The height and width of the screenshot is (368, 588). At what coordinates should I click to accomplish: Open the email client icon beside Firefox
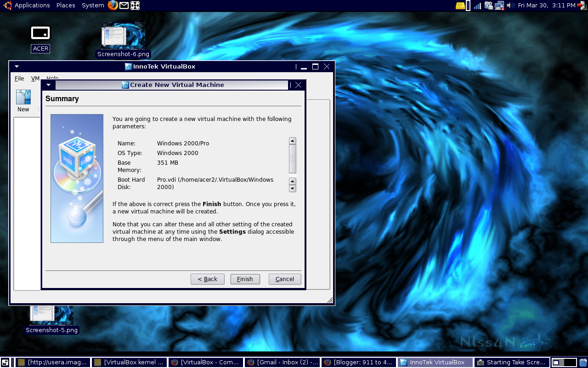(123, 6)
